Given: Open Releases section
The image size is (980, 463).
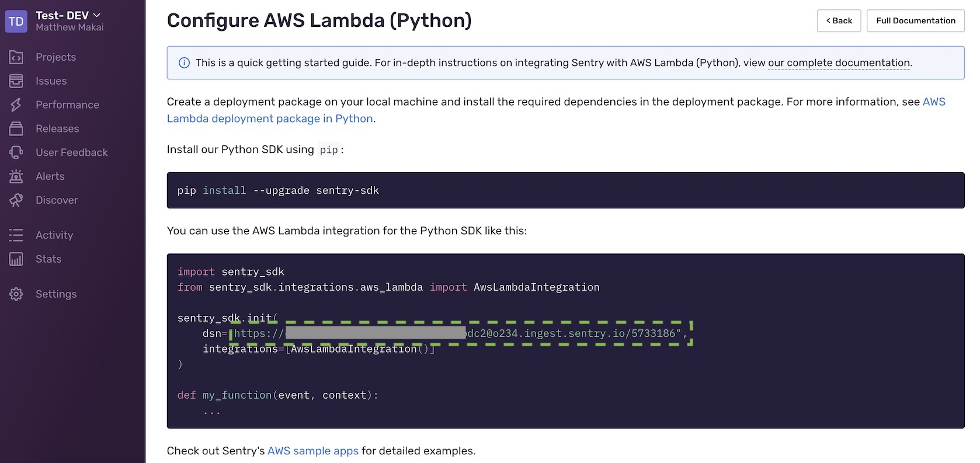Looking at the screenshot, I should pos(57,128).
